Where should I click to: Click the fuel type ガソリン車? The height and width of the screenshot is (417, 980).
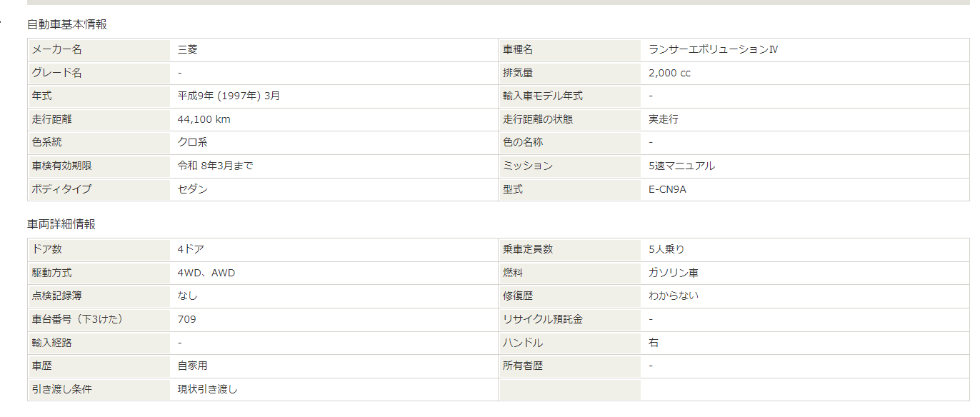(x=672, y=273)
